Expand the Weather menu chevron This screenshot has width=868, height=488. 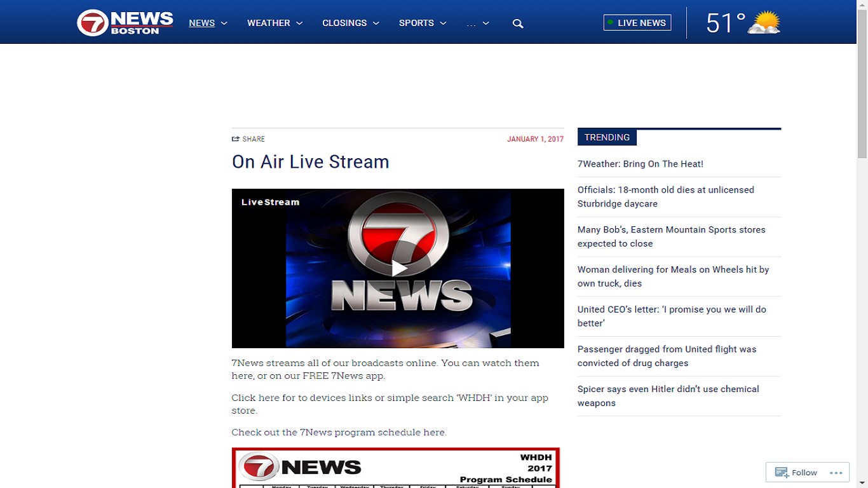299,24
